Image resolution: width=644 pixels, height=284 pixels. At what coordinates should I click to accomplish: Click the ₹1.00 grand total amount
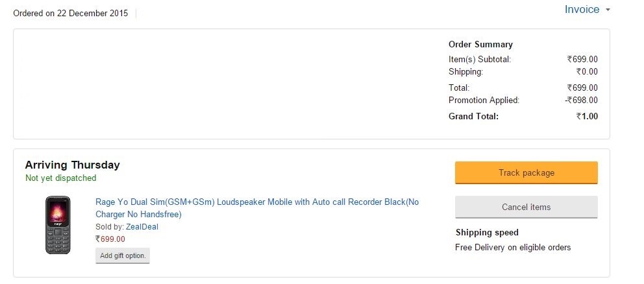[x=587, y=116]
